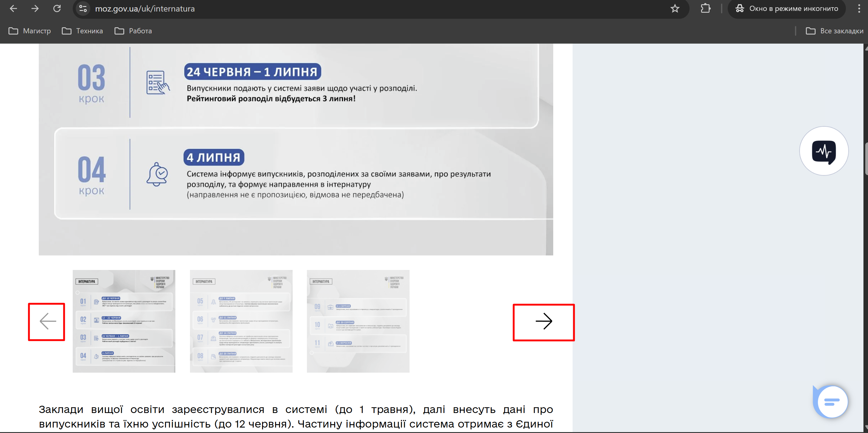868x433 pixels.
Task: Select thumbnail showing steps 05-08
Action: click(x=241, y=321)
